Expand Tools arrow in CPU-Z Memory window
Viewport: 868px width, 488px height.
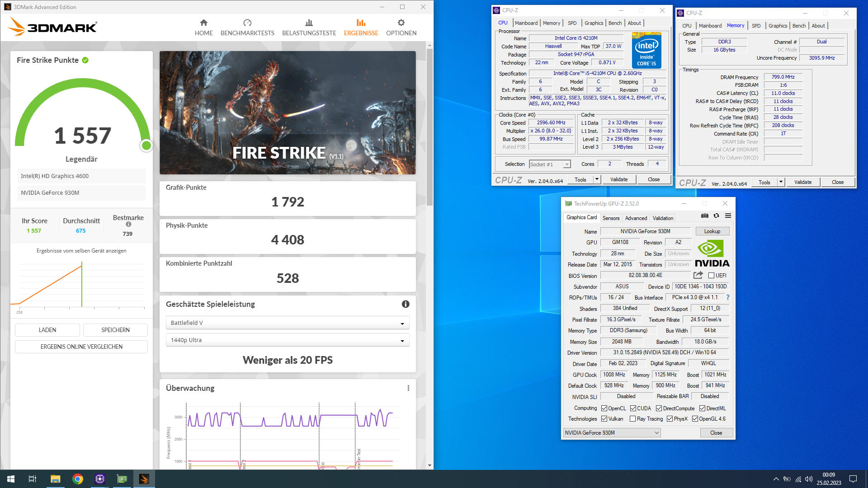[x=781, y=182]
